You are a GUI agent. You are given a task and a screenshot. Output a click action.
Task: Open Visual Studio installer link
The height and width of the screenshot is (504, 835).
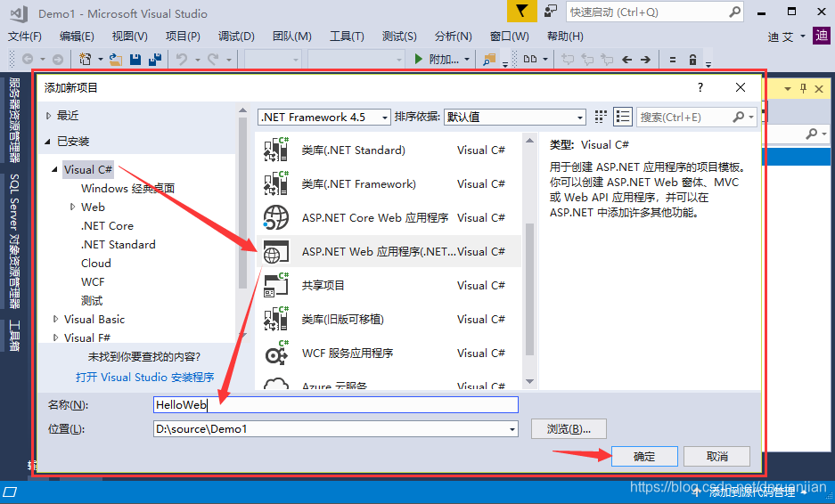pos(145,378)
